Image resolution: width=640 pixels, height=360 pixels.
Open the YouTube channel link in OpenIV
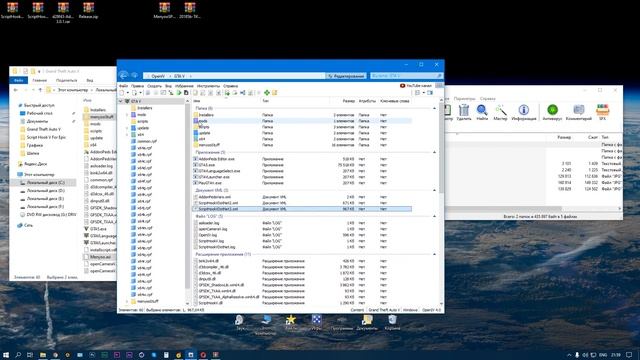(x=416, y=86)
